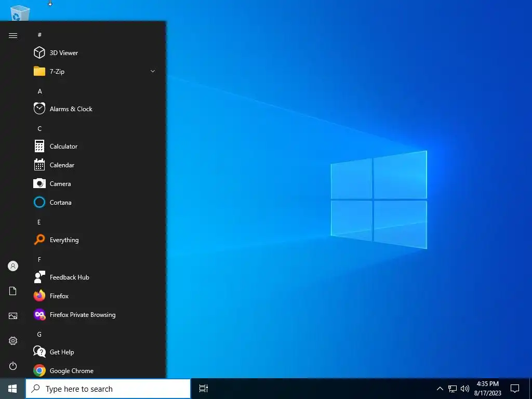The image size is (532, 399).
Task: Show hidden system tray icons
Action: click(x=440, y=389)
